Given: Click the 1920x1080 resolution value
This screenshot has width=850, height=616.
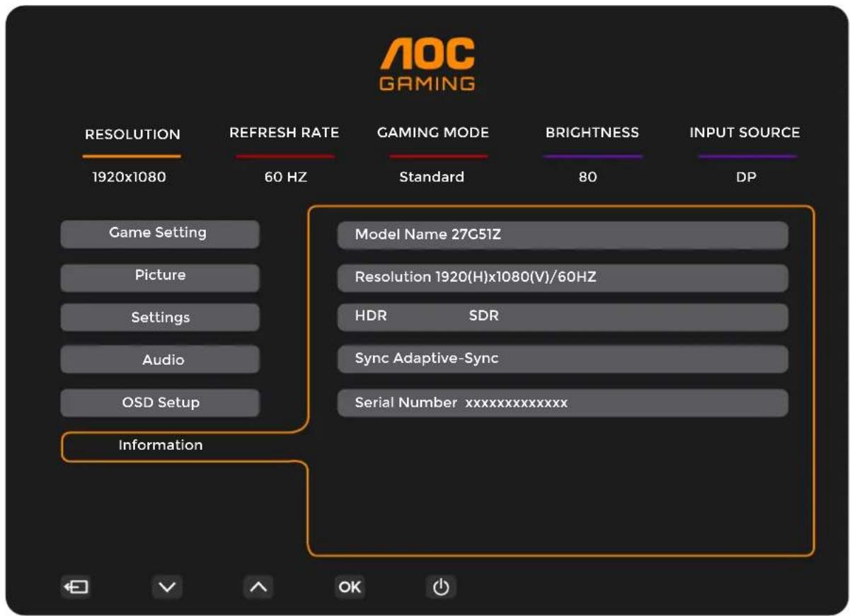Looking at the screenshot, I should tap(130, 178).
